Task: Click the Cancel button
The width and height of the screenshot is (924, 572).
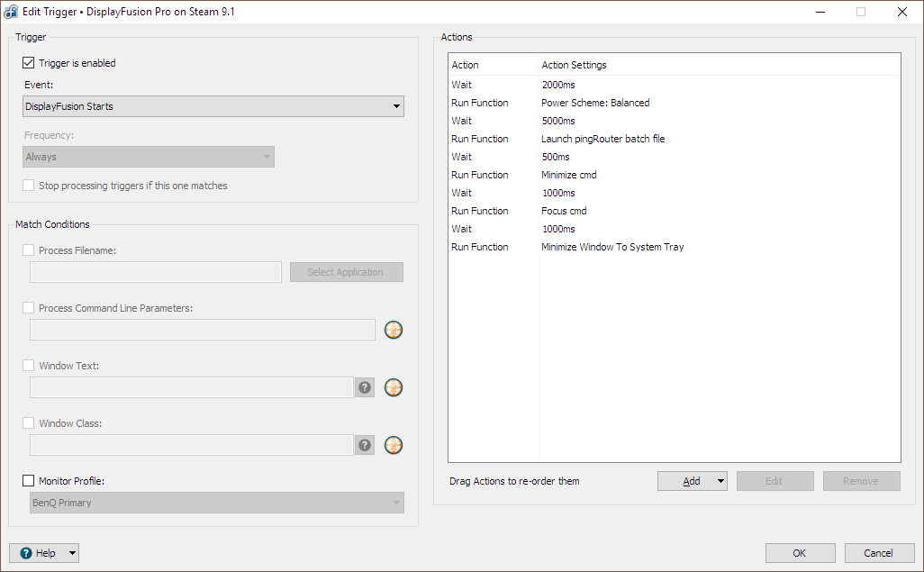Action: click(878, 553)
